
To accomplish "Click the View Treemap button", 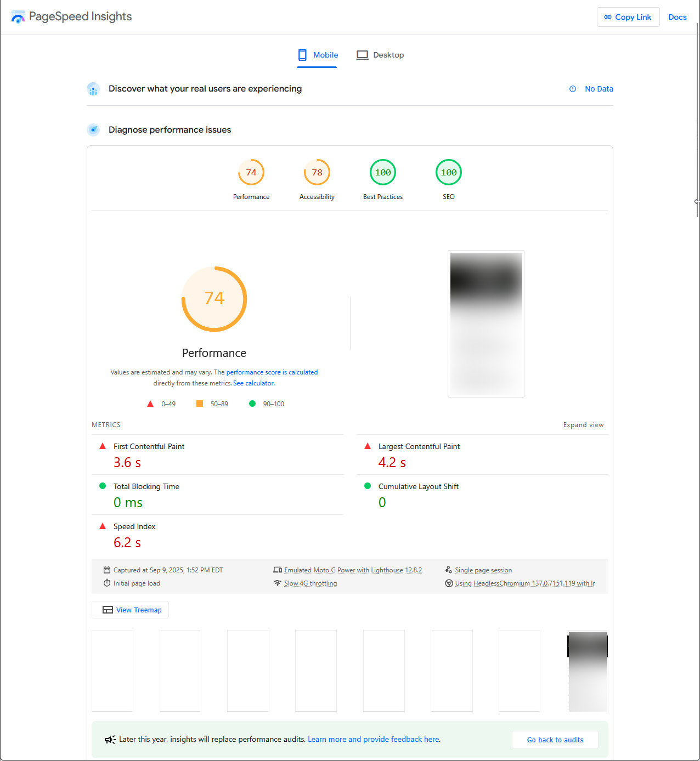I will pos(130,610).
